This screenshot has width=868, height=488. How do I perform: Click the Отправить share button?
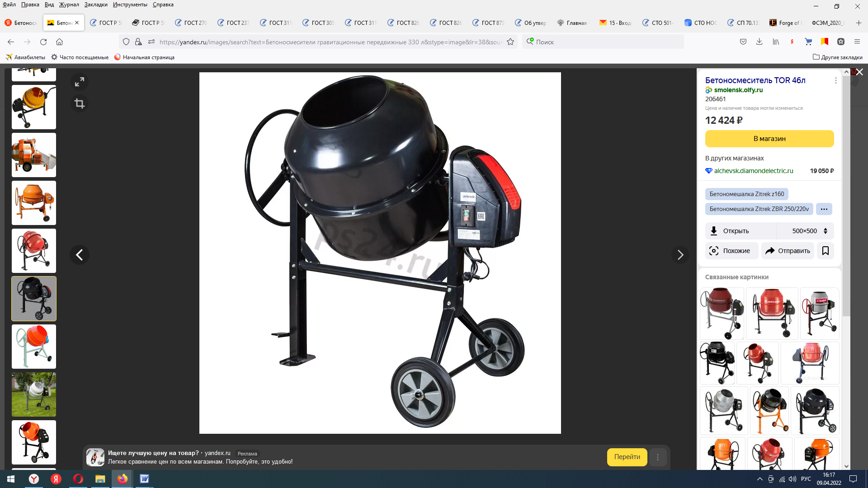pyautogui.click(x=788, y=251)
